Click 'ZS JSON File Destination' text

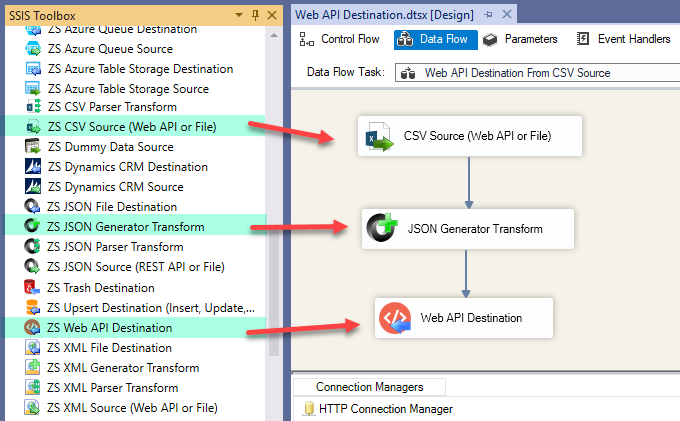tap(112, 206)
